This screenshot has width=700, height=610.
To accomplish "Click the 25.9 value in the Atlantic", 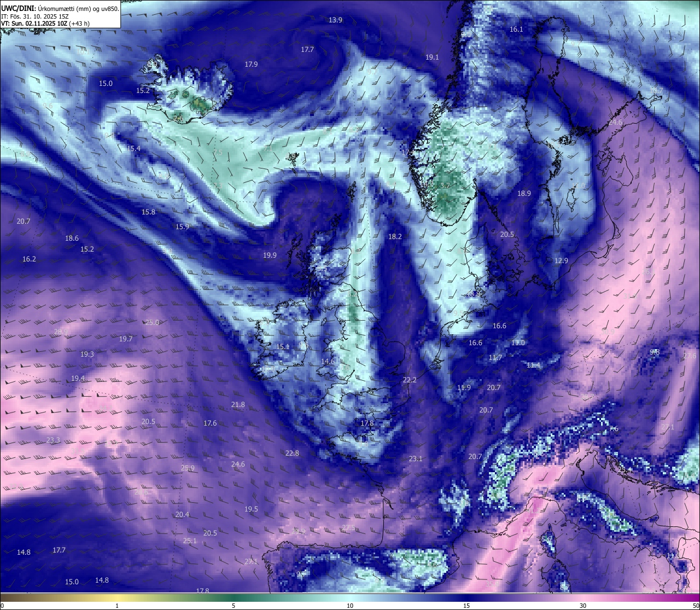I will tap(188, 468).
